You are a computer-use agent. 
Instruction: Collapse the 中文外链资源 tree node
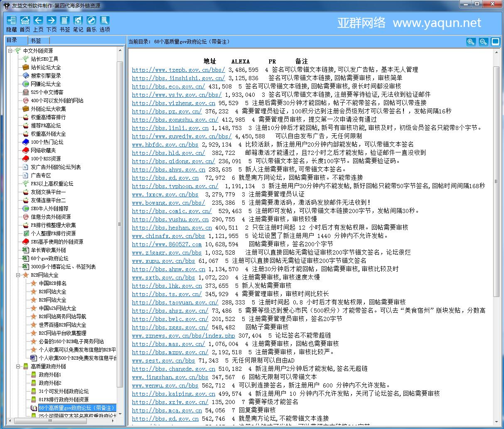tap(10, 51)
